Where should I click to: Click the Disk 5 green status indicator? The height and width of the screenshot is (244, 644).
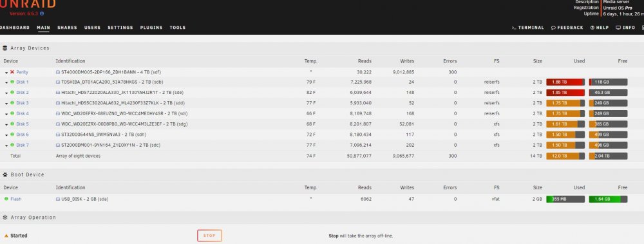(x=12, y=124)
